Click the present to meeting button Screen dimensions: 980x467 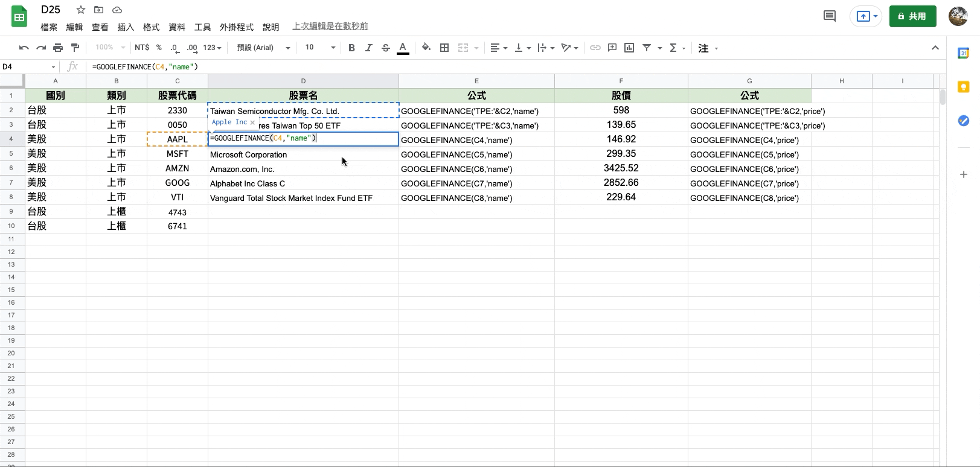pyautogui.click(x=866, y=16)
